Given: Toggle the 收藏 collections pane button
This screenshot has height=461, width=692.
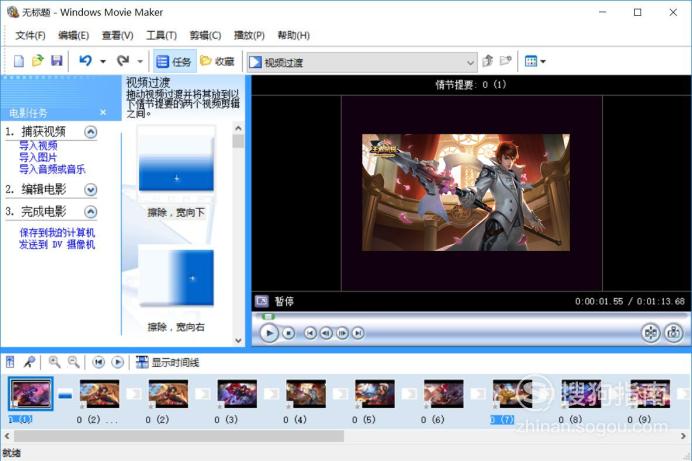Looking at the screenshot, I should point(218,61).
